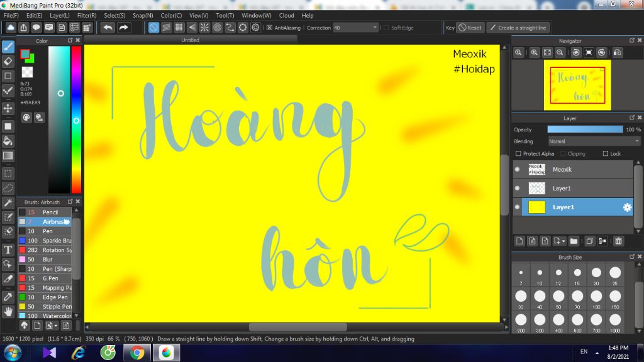The image size is (644, 362).
Task: Click Create a straight line button
Action: click(x=518, y=28)
